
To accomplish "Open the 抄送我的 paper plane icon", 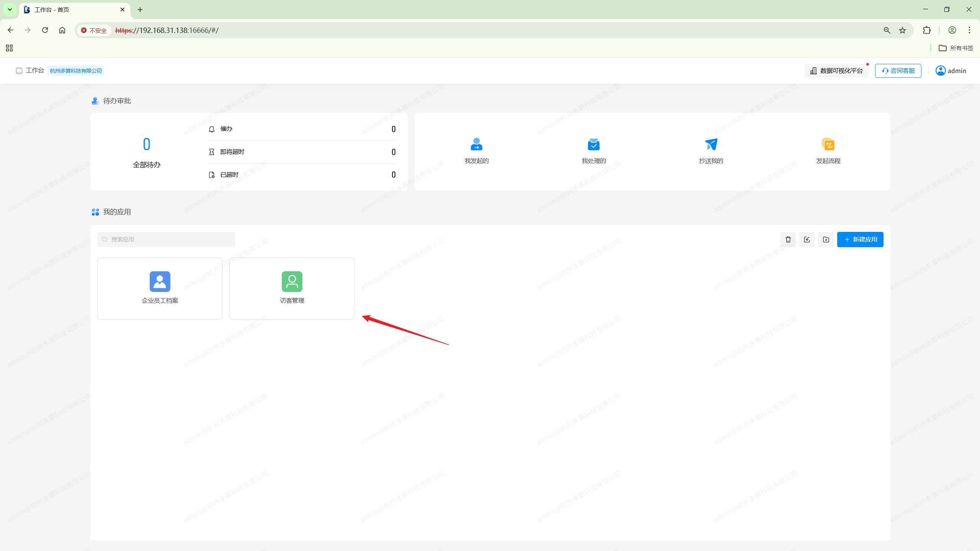I will (x=711, y=144).
